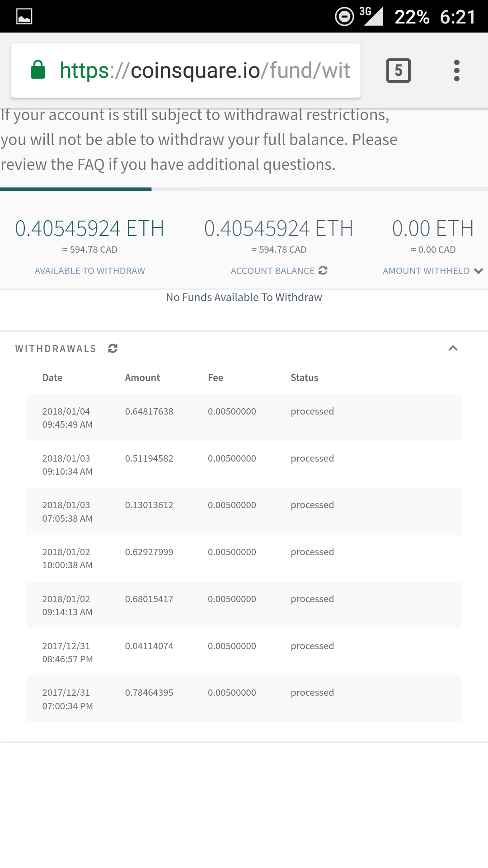This screenshot has height=868, width=488.
Task: Tap the coinsquare.io address bar
Action: click(x=186, y=71)
